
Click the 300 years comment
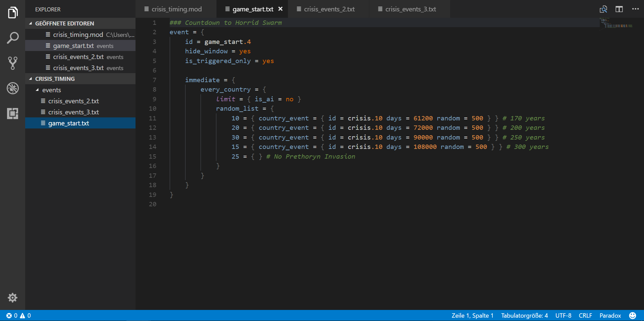[x=528, y=147]
